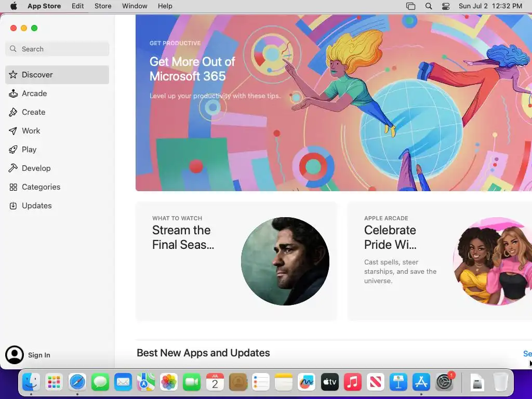Open the Discover section star icon
This screenshot has width=532, height=399.
13,75
